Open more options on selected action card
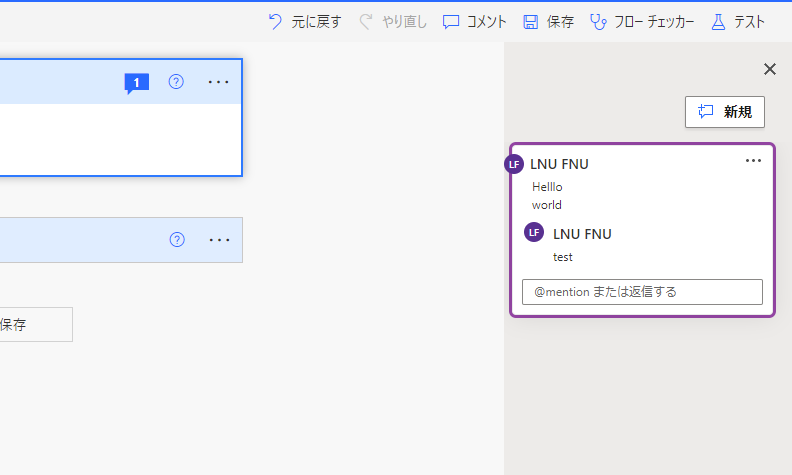Viewport: 792px width, 475px height. (218, 82)
